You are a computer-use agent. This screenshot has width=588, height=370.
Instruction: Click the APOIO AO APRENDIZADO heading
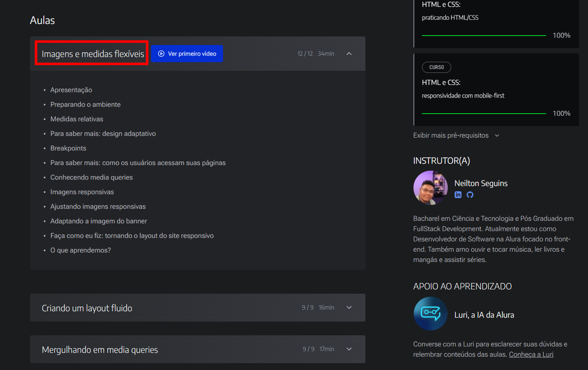462,286
